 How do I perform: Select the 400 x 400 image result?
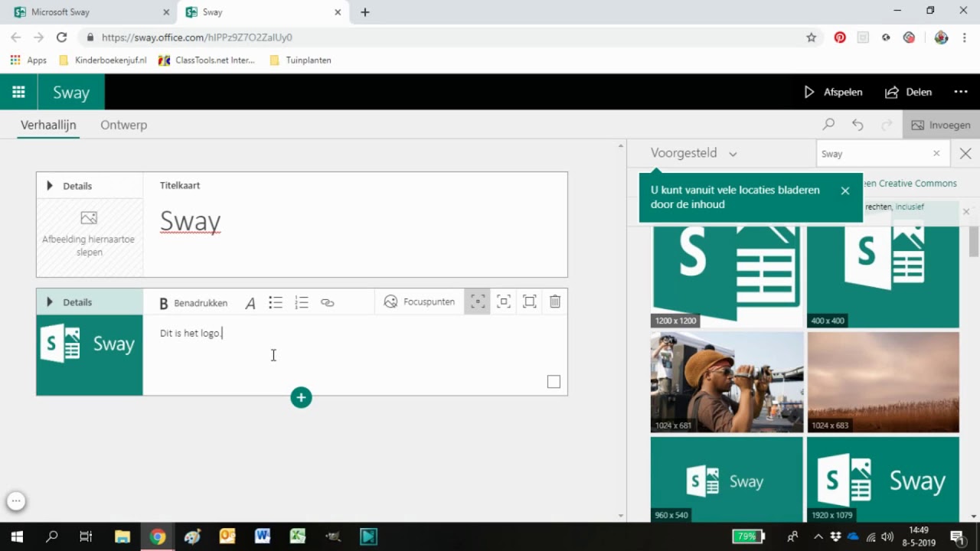(883, 277)
